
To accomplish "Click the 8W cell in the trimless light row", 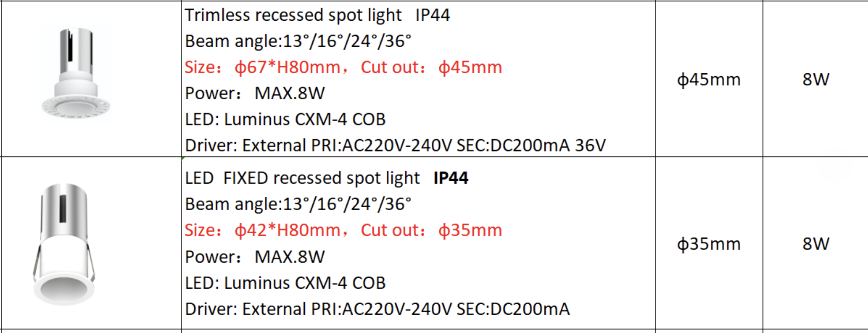I will click(x=816, y=80).
